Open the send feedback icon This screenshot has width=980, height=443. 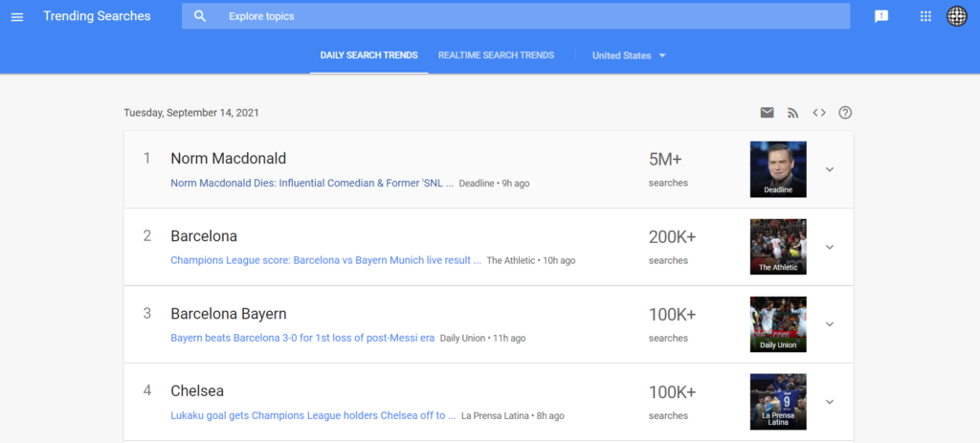tap(881, 16)
